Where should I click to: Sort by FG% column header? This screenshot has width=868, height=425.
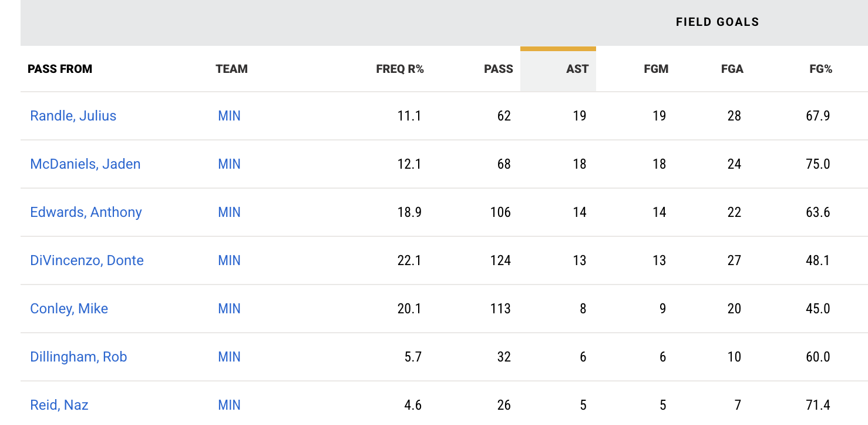pos(820,69)
